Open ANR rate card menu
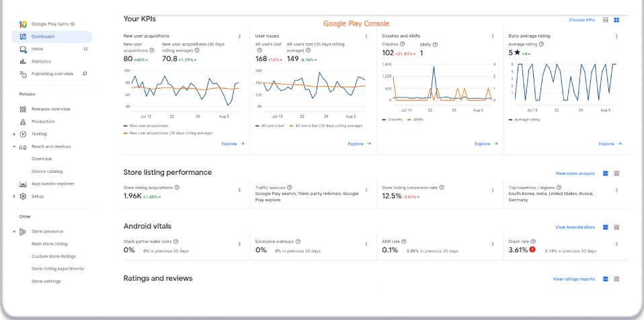This screenshot has height=320, width=644. pyautogui.click(x=493, y=244)
